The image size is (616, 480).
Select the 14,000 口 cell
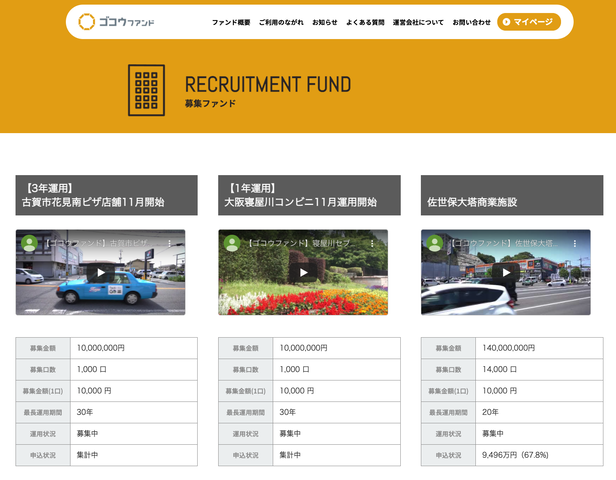coord(539,370)
